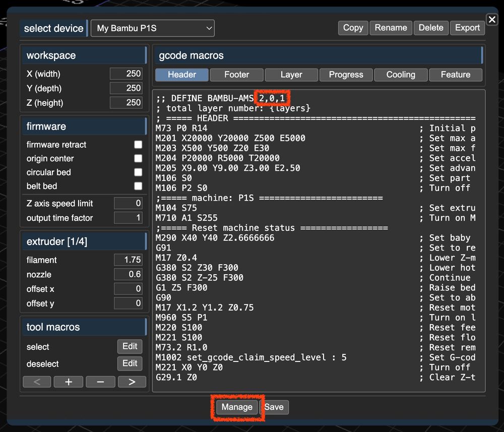The width and height of the screenshot is (504, 432).
Task: Click the Copy device button
Action: [x=353, y=28]
